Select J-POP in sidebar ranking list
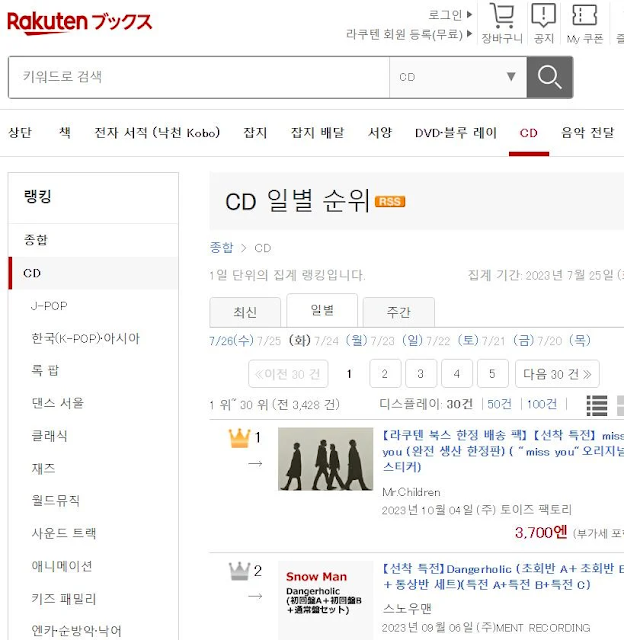 point(49,306)
